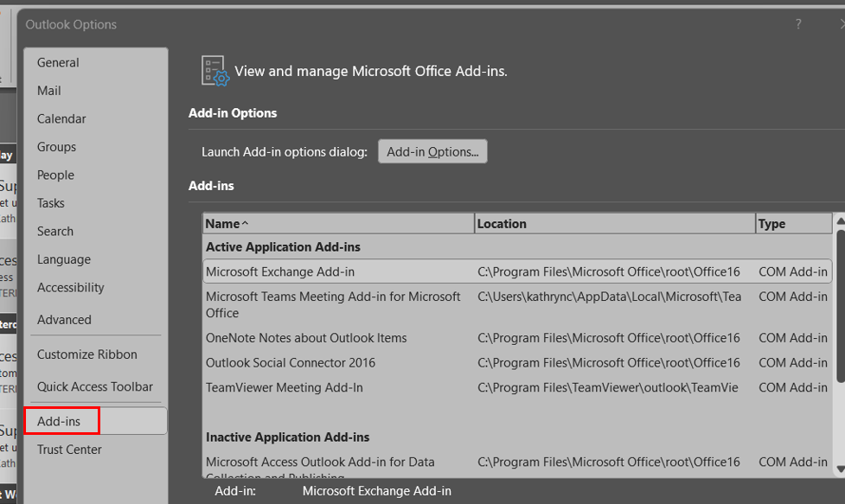Open the Accessibility settings category
845x504 pixels.
[x=70, y=288]
